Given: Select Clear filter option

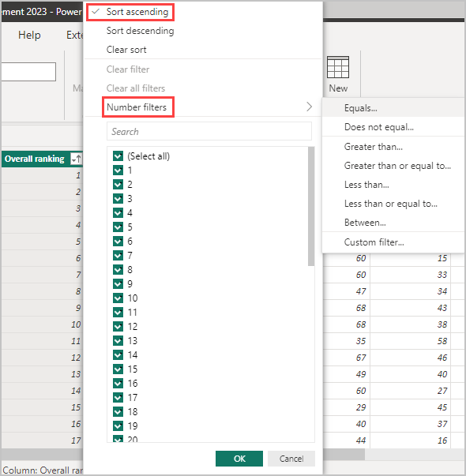Looking at the screenshot, I should 128,69.
